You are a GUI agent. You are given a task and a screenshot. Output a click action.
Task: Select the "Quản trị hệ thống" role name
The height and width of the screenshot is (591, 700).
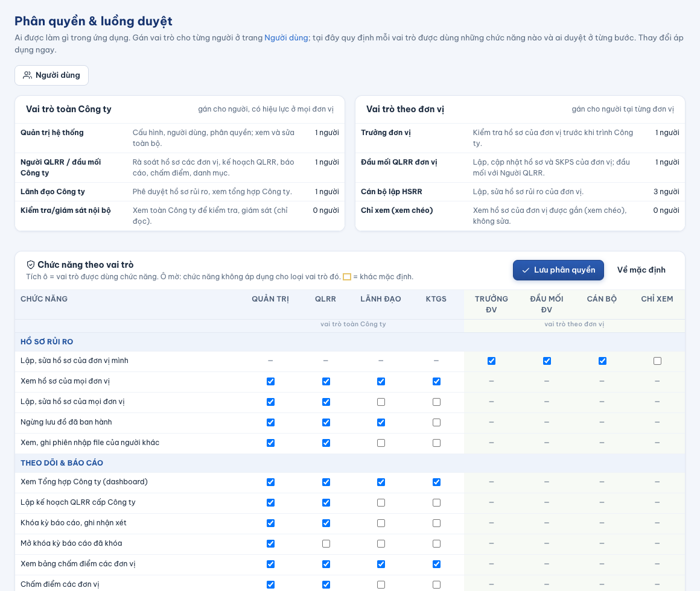coord(52,133)
